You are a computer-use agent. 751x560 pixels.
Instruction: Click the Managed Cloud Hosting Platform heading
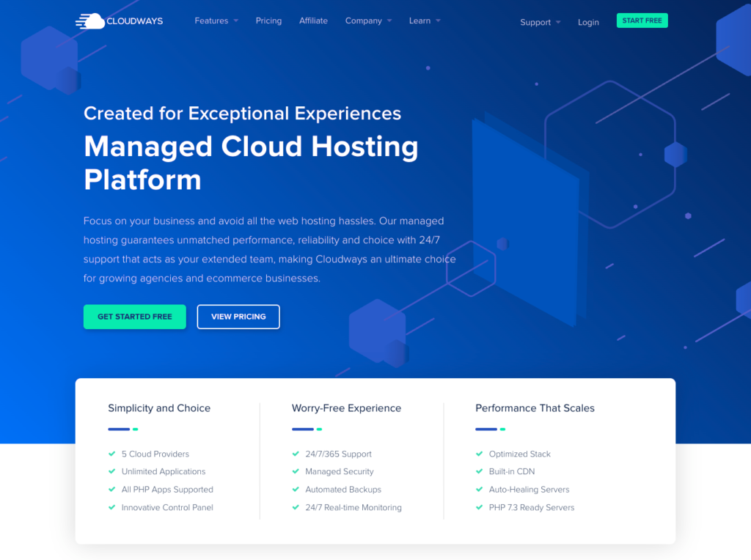[x=251, y=163]
